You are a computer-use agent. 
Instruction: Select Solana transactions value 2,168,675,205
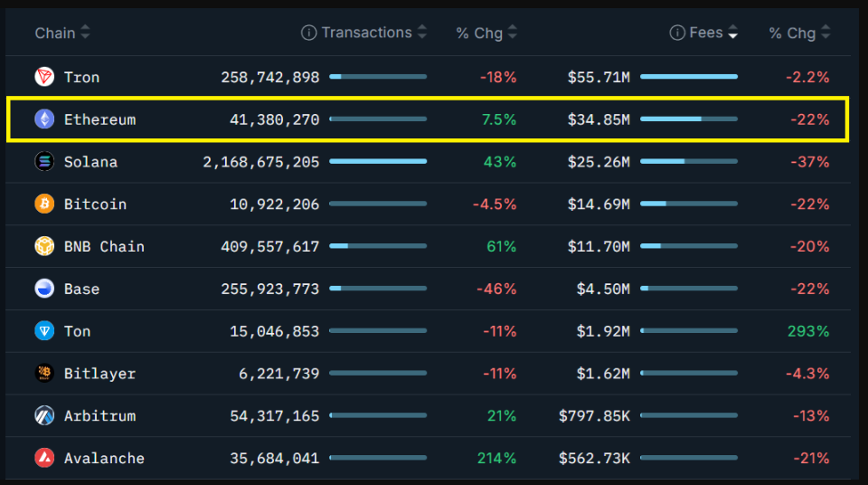click(x=261, y=162)
